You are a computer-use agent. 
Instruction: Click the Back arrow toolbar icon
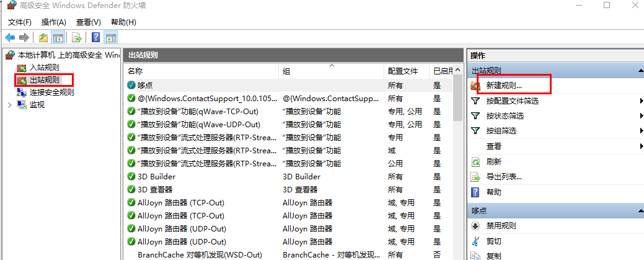click(10, 37)
